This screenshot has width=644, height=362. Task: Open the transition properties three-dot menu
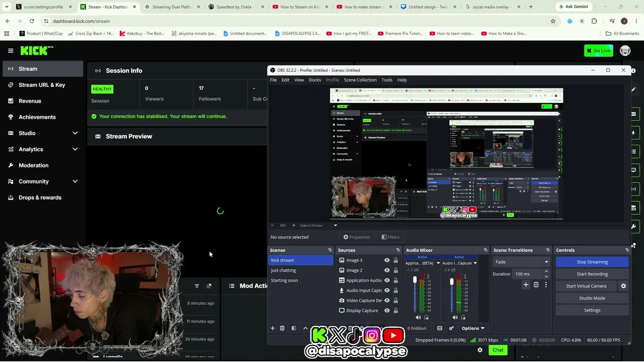coord(546,285)
